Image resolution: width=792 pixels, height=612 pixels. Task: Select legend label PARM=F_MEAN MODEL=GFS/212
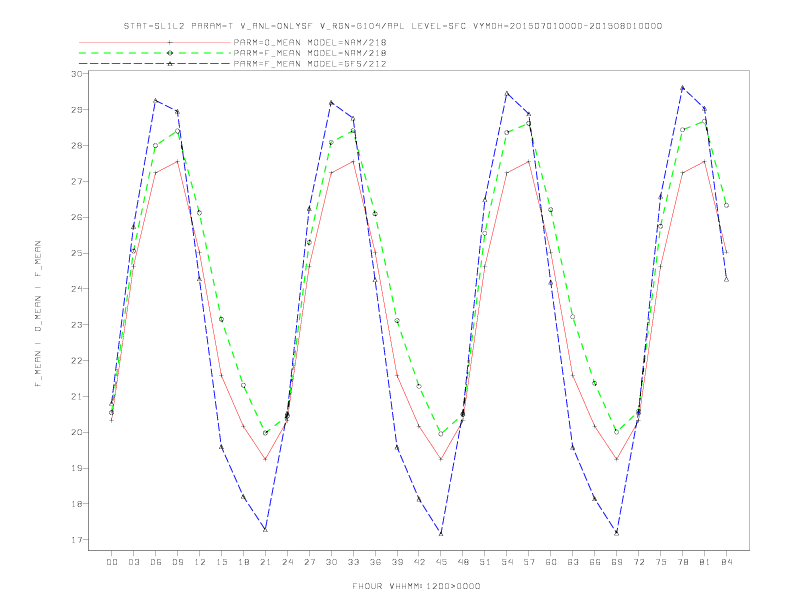(310, 64)
